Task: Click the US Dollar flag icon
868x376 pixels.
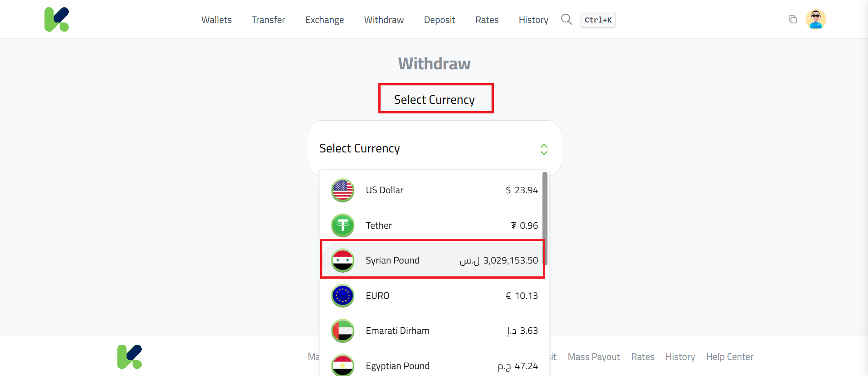Action: tap(342, 190)
